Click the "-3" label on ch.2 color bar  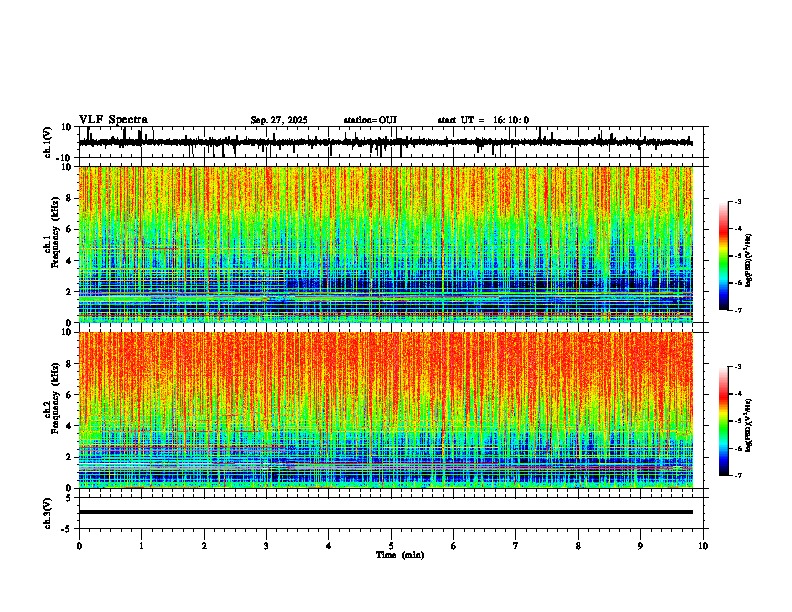pyautogui.click(x=738, y=367)
